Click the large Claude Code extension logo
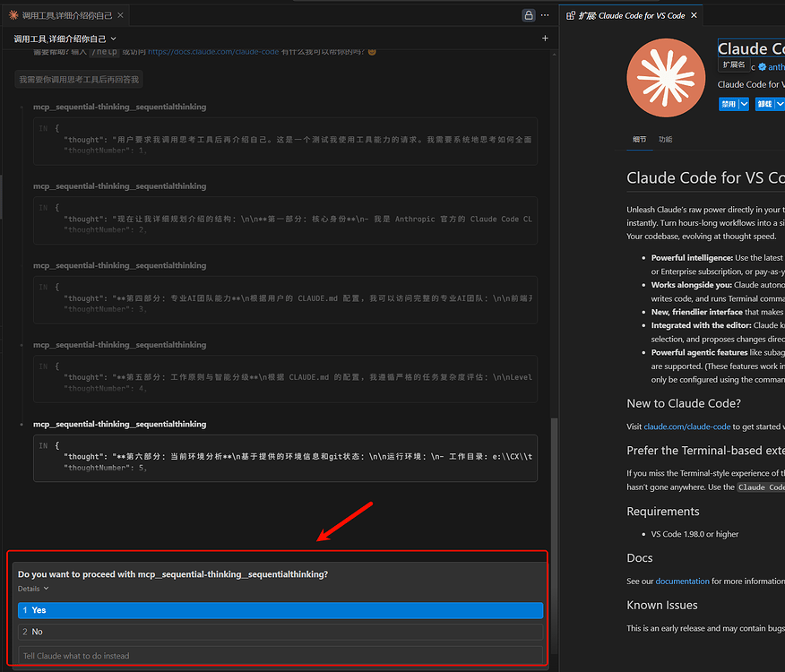 [x=666, y=78]
